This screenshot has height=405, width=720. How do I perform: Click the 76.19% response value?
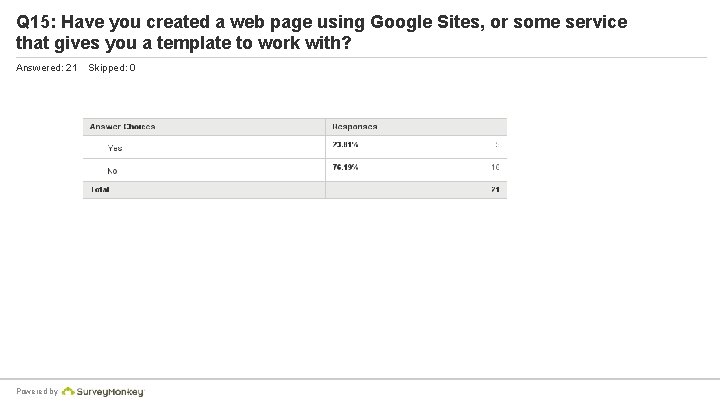pos(345,167)
